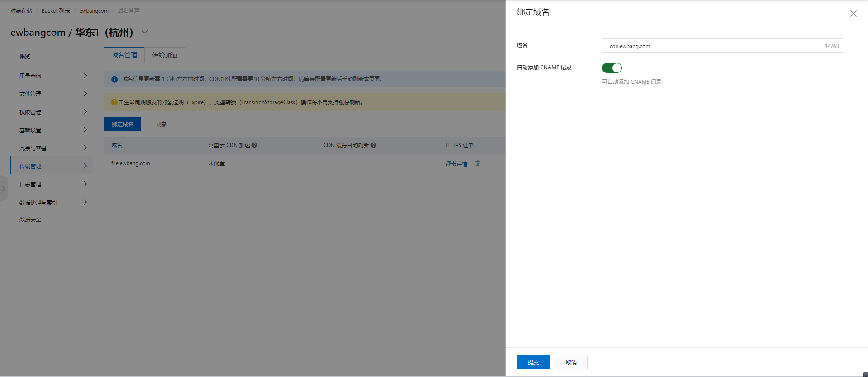This screenshot has width=868, height=377.
Task: Click help icon next to 阿里云 CDN 加速
Action: tap(255, 145)
